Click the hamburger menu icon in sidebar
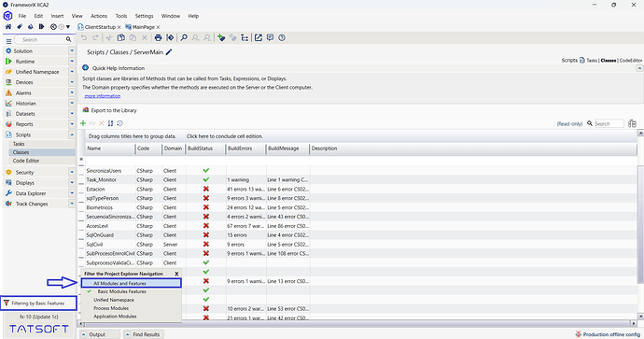 pyautogui.click(x=8, y=41)
